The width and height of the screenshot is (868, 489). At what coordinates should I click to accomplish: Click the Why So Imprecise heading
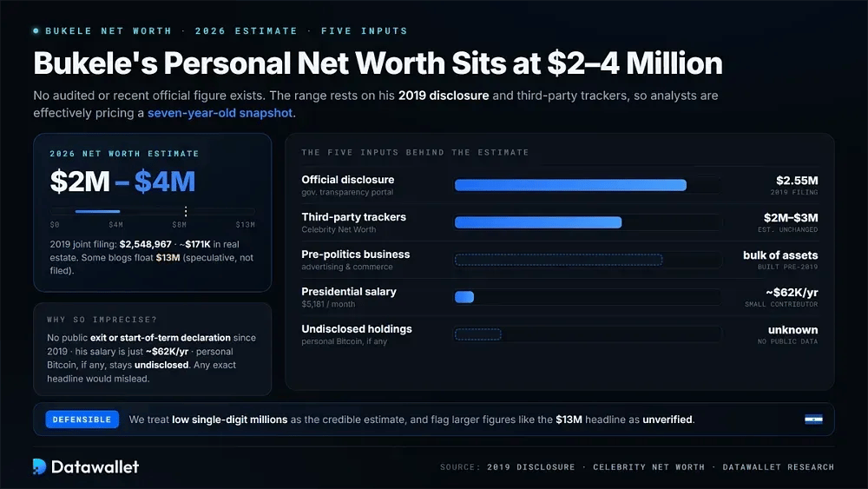click(x=102, y=320)
